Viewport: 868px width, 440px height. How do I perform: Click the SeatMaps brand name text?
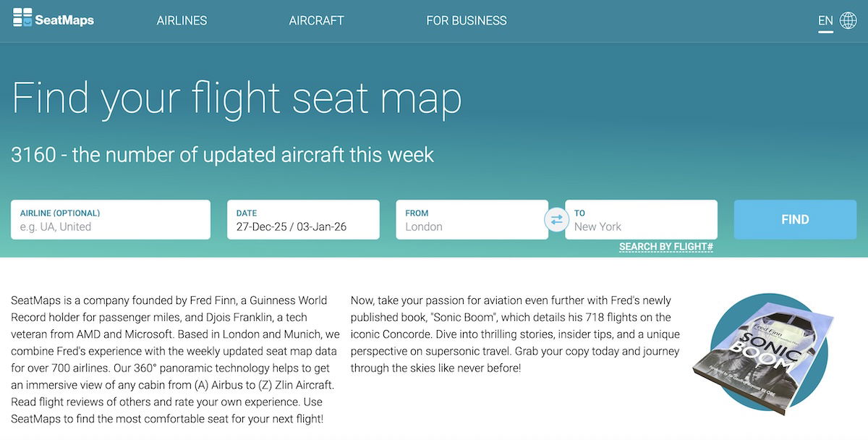[65, 20]
